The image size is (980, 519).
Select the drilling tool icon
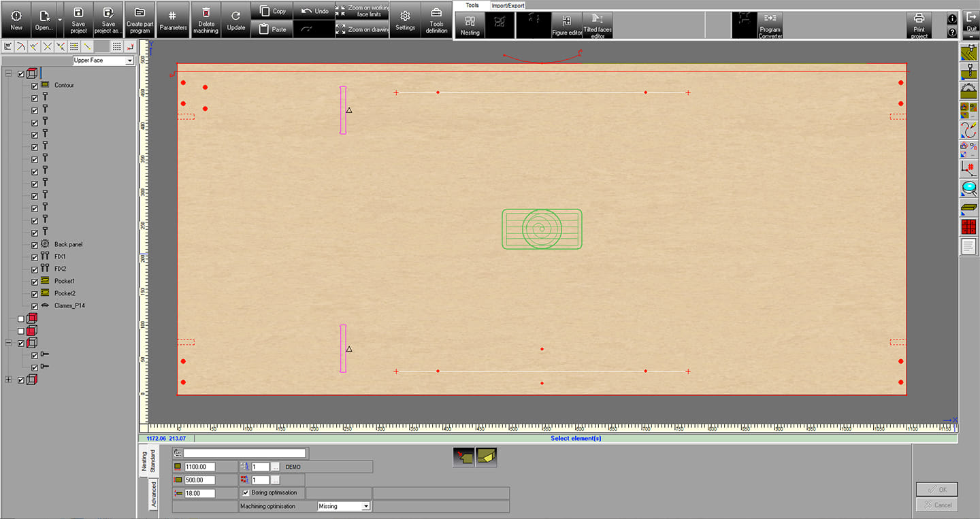968,72
